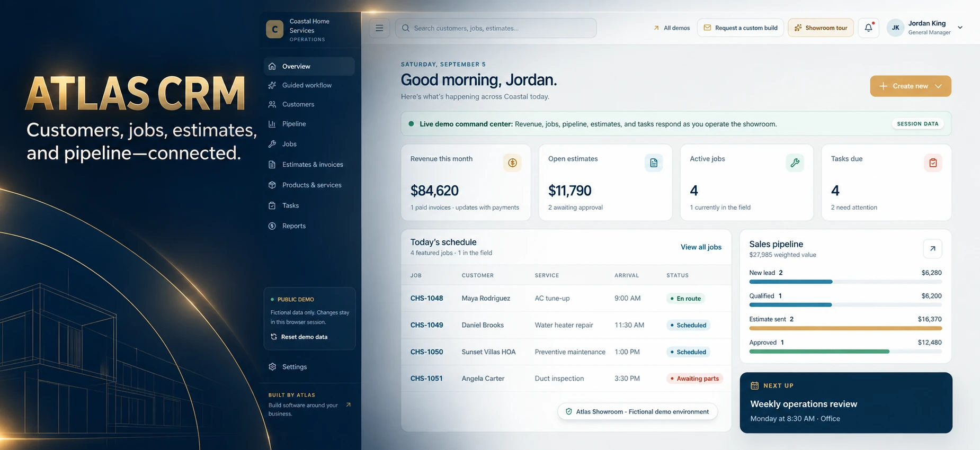Navigate to Pipeline

[x=309, y=124]
